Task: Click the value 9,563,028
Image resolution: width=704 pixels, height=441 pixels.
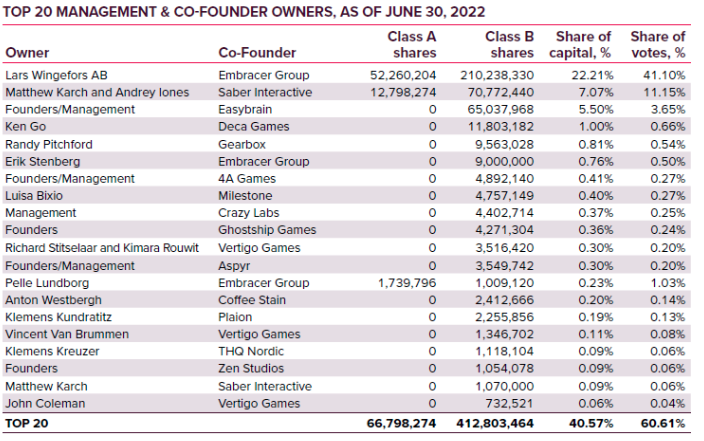Action: pos(504,145)
